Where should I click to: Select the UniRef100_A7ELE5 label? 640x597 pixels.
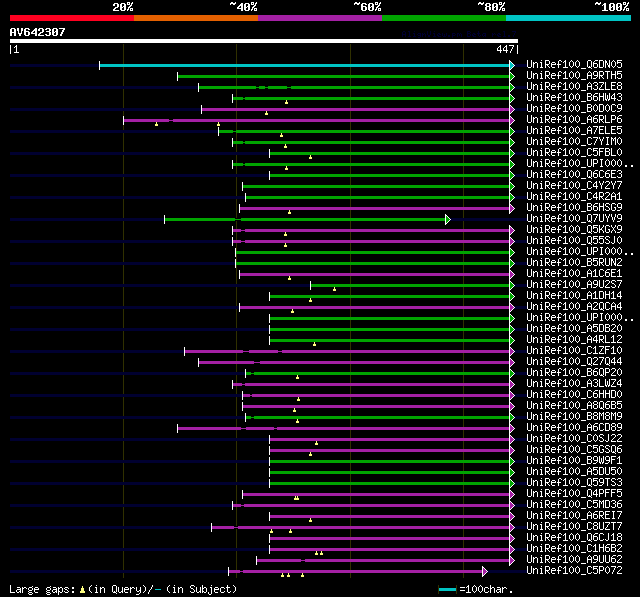pos(574,131)
